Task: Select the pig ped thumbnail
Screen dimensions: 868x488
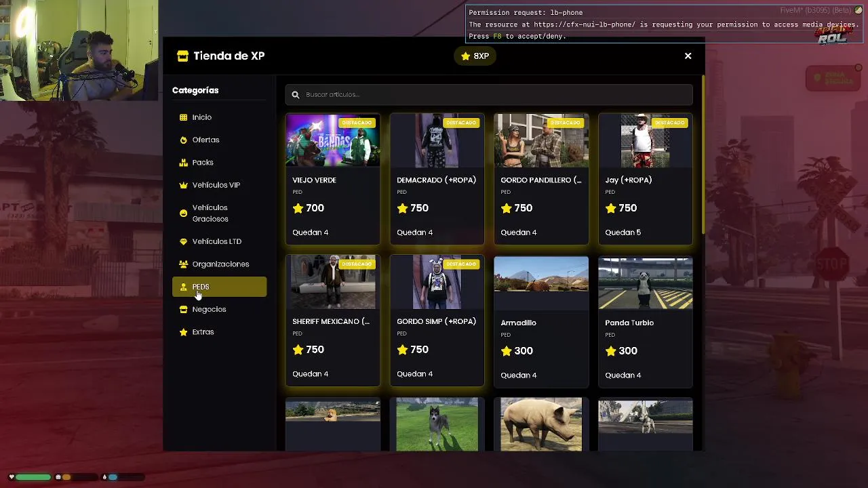Action: pos(541,424)
